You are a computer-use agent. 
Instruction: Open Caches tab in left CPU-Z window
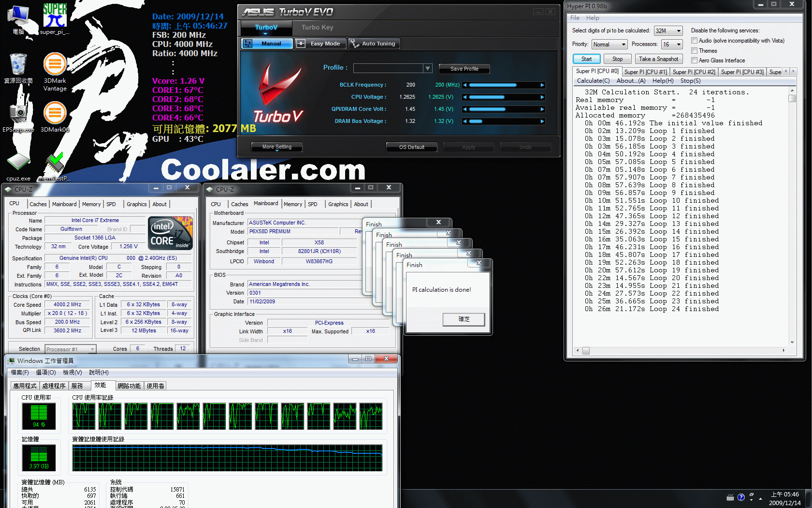pos(38,204)
